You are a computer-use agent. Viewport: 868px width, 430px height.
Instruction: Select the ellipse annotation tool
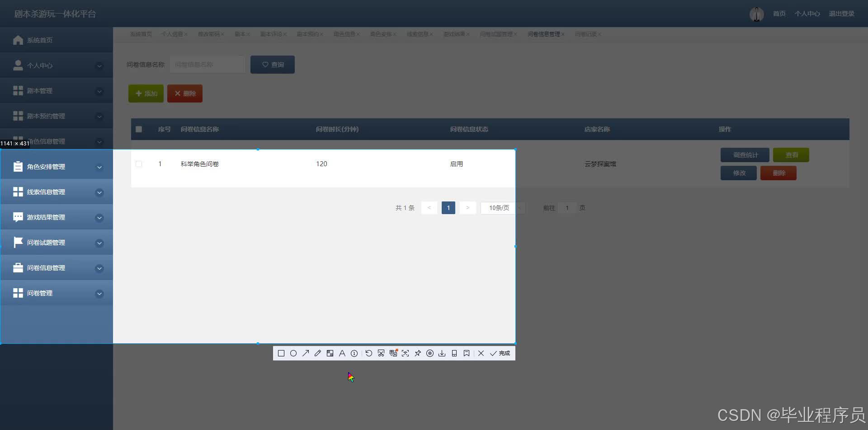(x=293, y=353)
